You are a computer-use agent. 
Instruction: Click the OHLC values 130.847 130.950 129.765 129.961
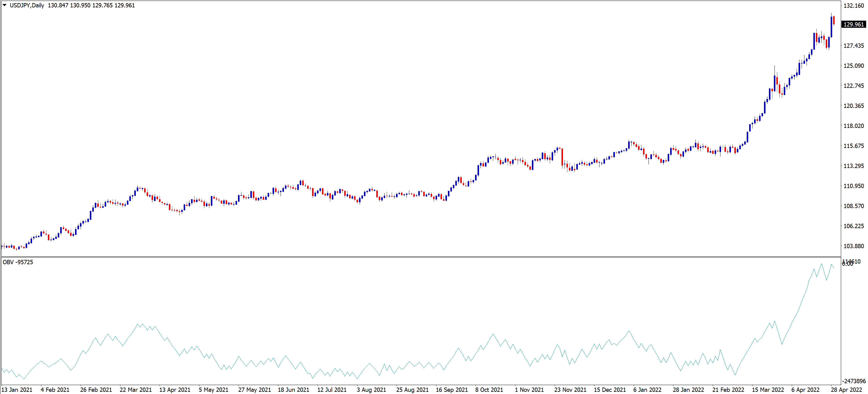91,5
